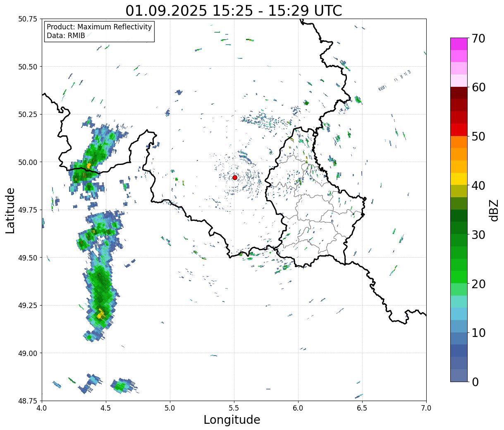Click the 50.75 latitude tick label

pyautogui.click(x=27, y=19)
